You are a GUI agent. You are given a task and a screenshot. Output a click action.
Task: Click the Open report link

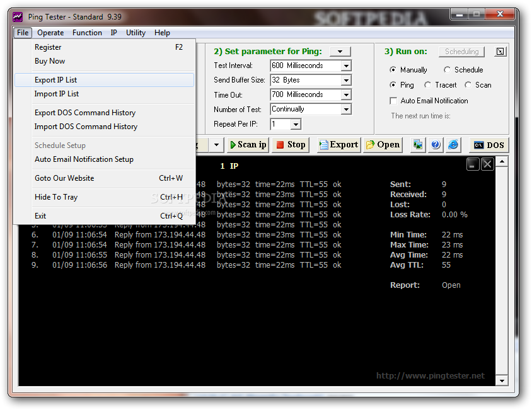pyautogui.click(x=451, y=285)
